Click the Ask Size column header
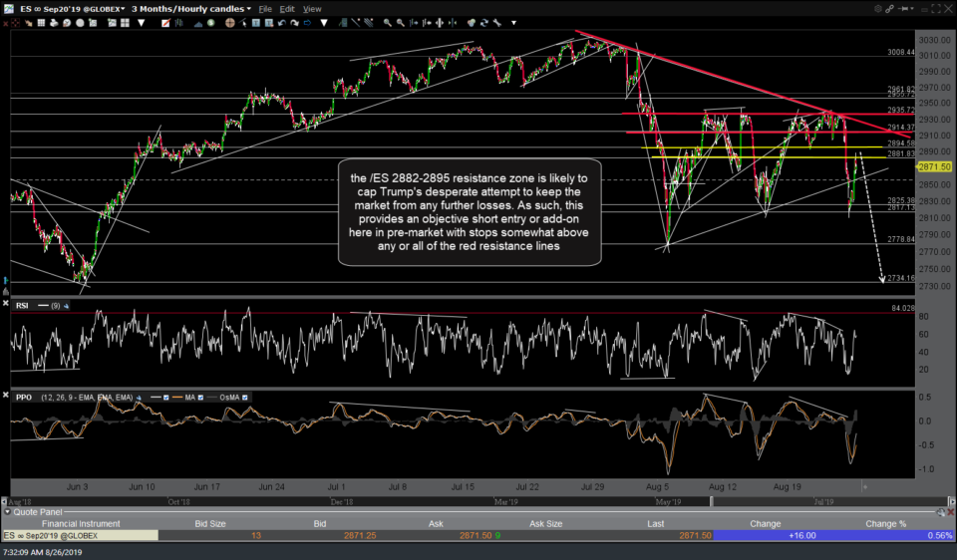Viewport: 957px width, 560px height. click(545, 523)
